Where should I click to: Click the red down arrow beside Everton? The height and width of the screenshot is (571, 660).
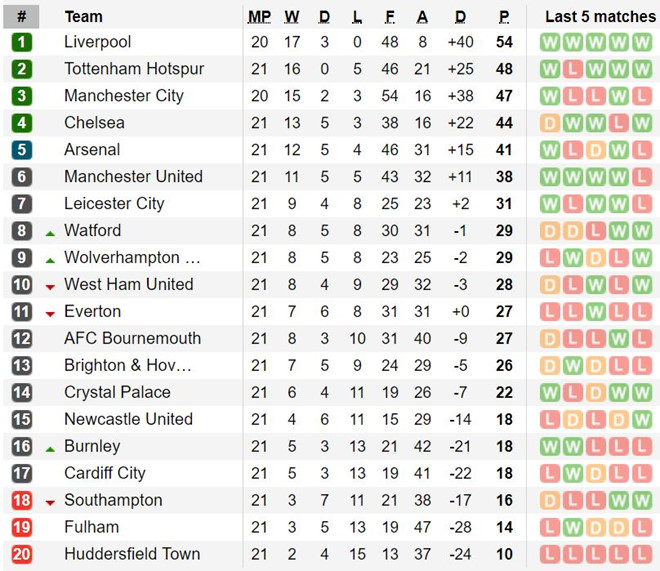point(50,313)
